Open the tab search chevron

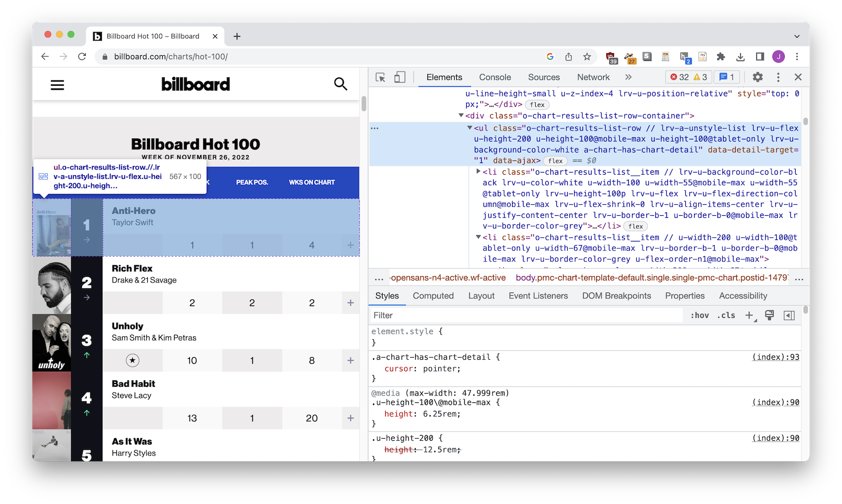(x=797, y=36)
